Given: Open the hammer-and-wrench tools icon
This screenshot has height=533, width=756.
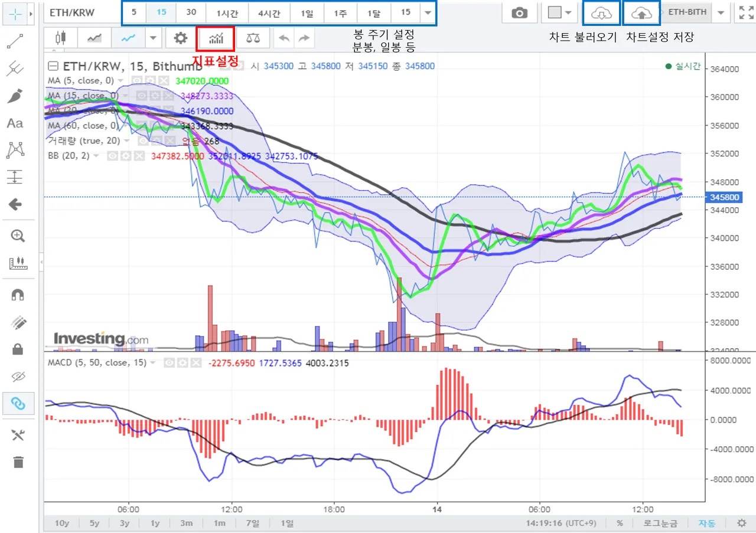Looking at the screenshot, I should tap(18, 435).
